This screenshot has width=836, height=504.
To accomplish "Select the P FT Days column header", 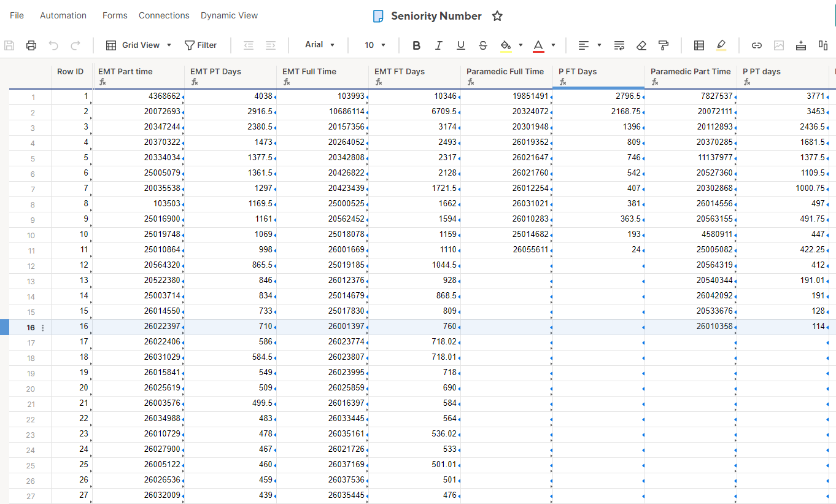I will click(x=599, y=76).
